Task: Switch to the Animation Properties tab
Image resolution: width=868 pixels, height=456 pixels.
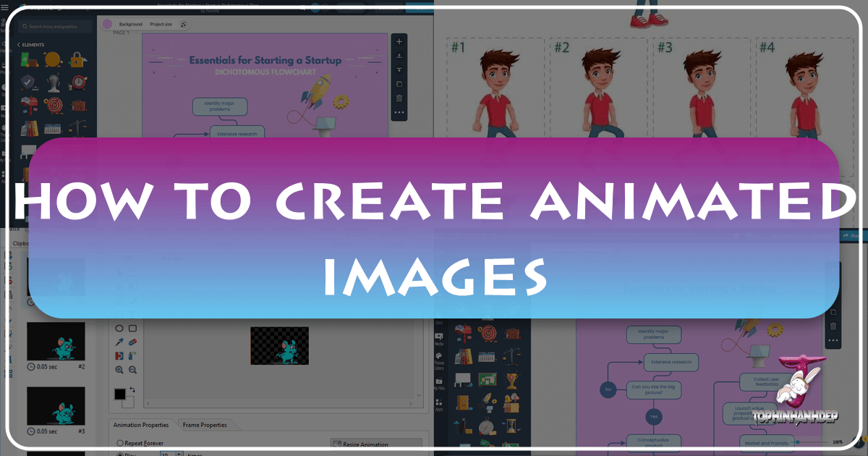Action: pyautogui.click(x=142, y=424)
